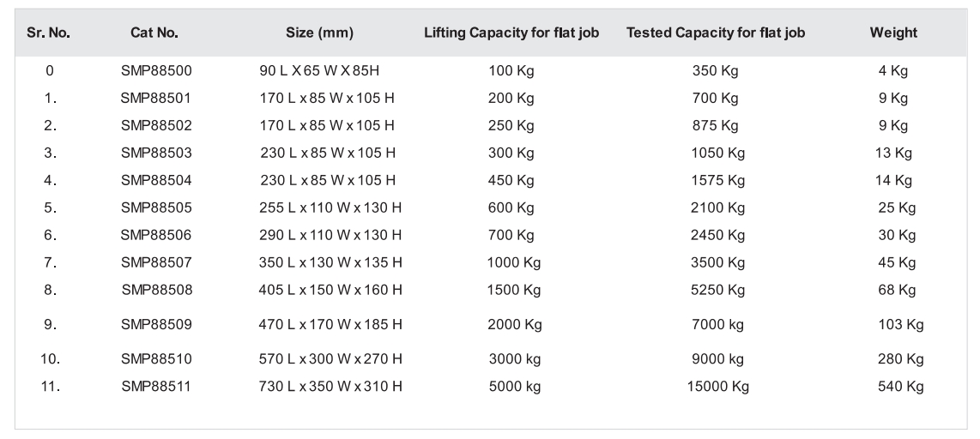Image resolution: width=980 pixels, height=439 pixels.
Task: Click size 255 L x 110 W x 130 H
Action: pyautogui.click(x=330, y=207)
